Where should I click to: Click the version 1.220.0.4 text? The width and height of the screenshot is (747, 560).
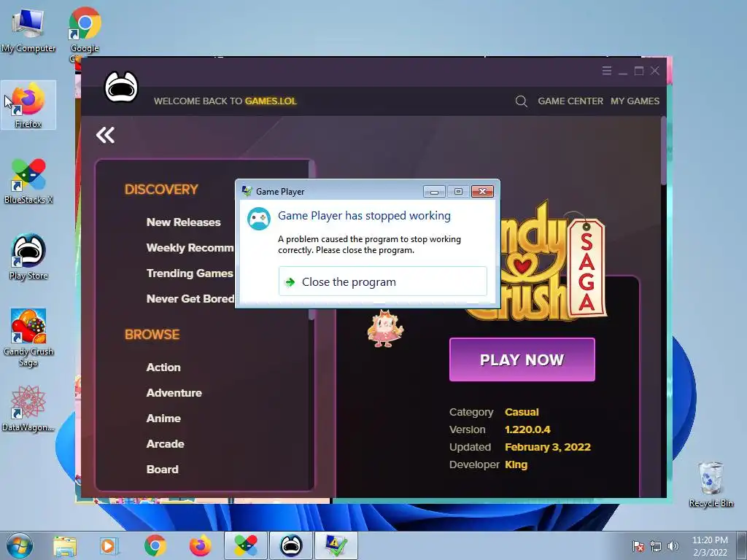tap(527, 429)
